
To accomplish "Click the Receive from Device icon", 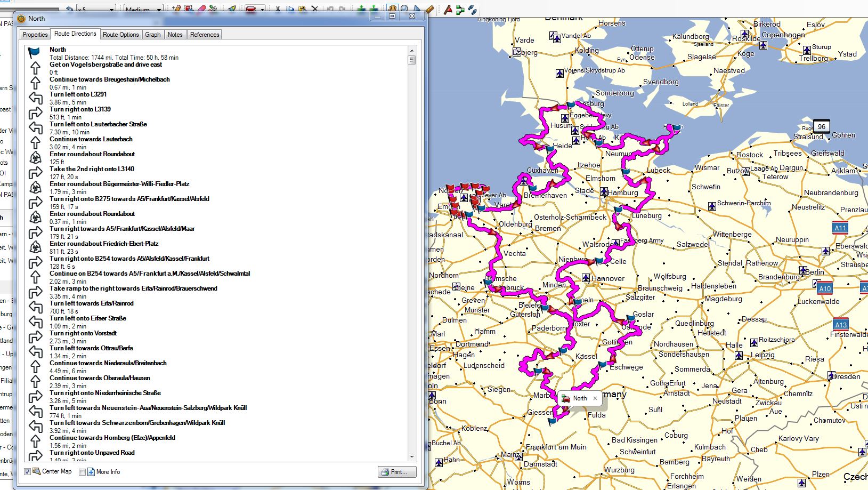I will click(374, 9).
